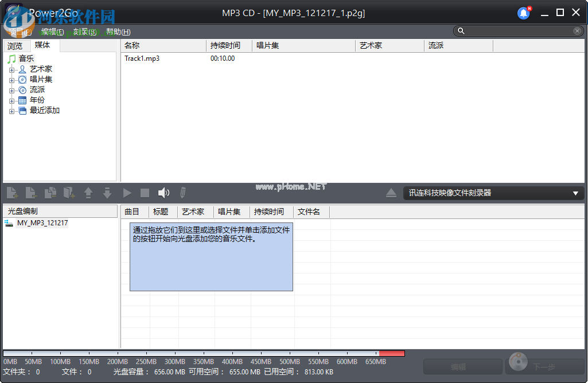
Task: Open the 刻录 menu
Action: point(81,32)
